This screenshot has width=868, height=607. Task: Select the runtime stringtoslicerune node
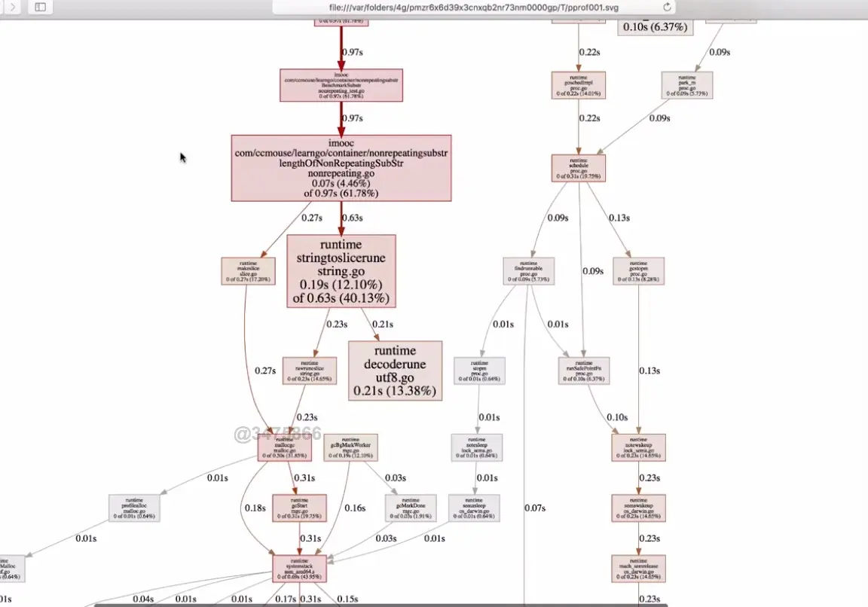coord(341,271)
